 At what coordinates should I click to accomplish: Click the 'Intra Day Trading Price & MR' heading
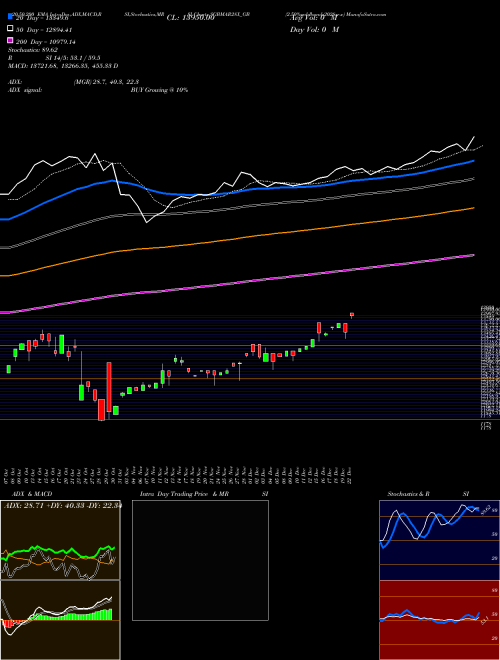184,494
